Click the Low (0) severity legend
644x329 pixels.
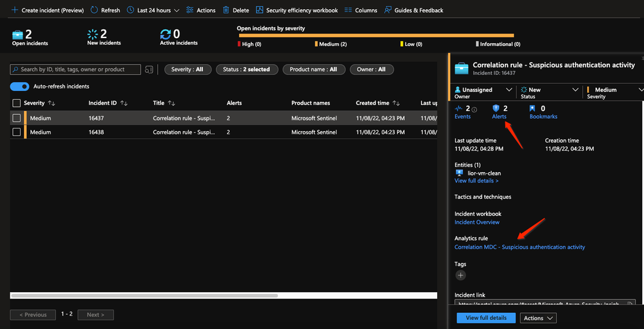pos(411,45)
